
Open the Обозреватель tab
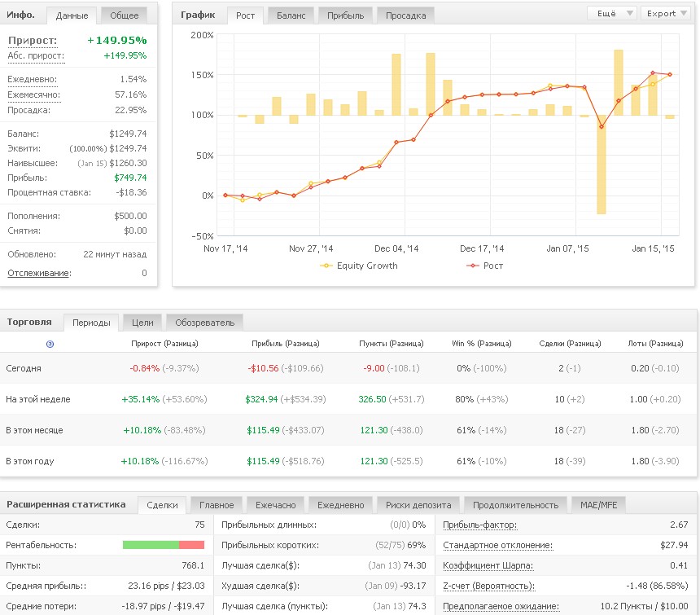click(x=204, y=323)
